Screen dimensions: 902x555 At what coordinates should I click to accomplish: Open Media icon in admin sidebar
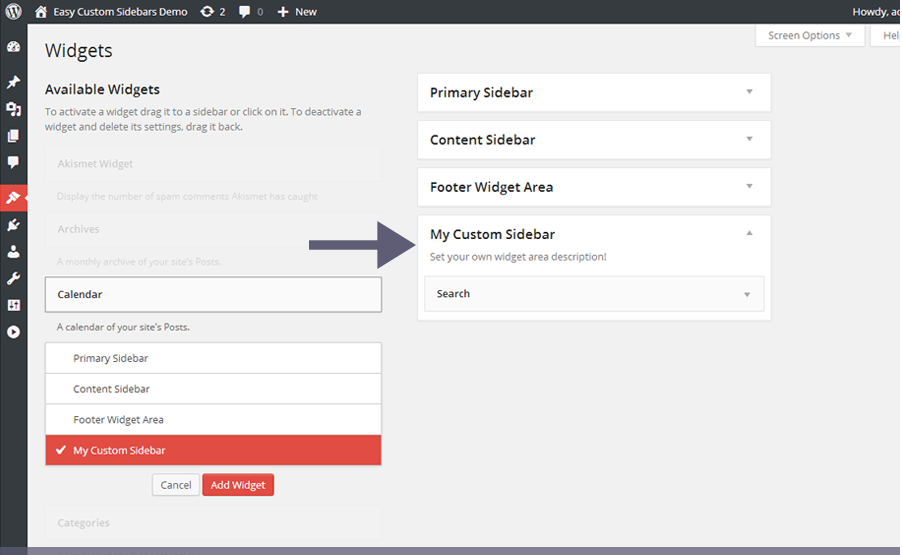[13, 109]
